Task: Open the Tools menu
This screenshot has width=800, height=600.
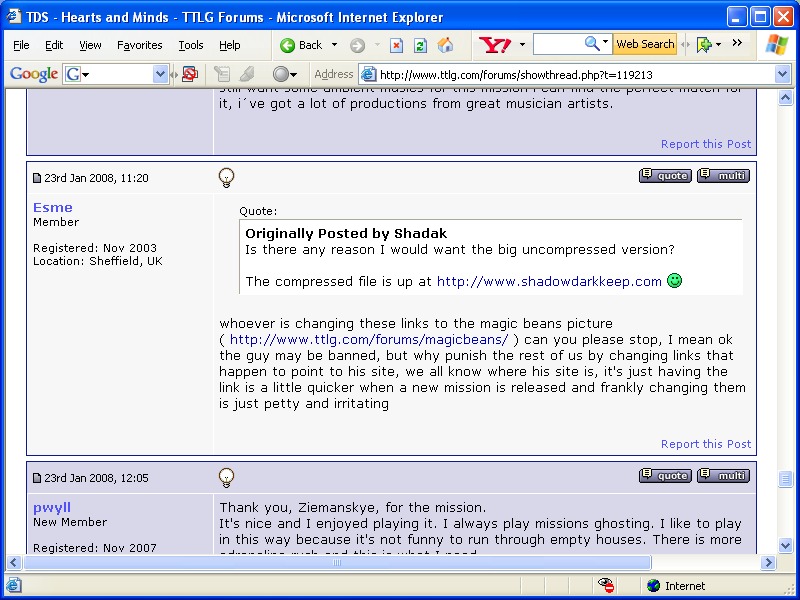Action: click(190, 45)
